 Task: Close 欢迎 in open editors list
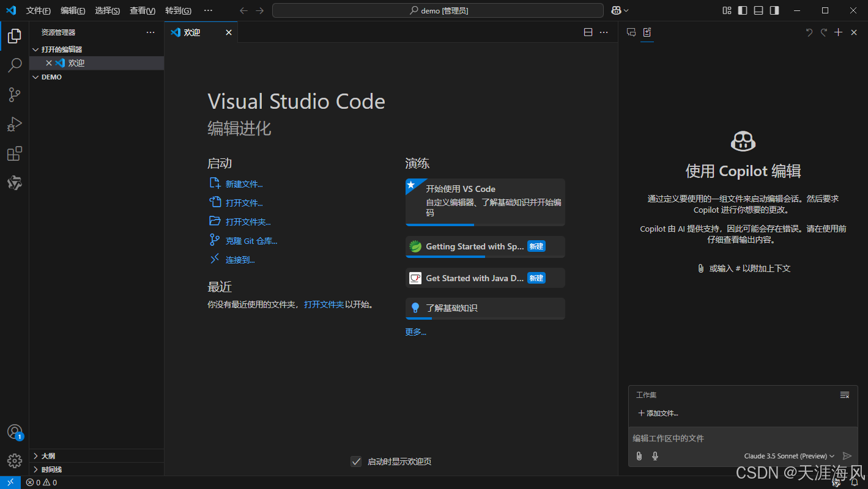(49, 63)
